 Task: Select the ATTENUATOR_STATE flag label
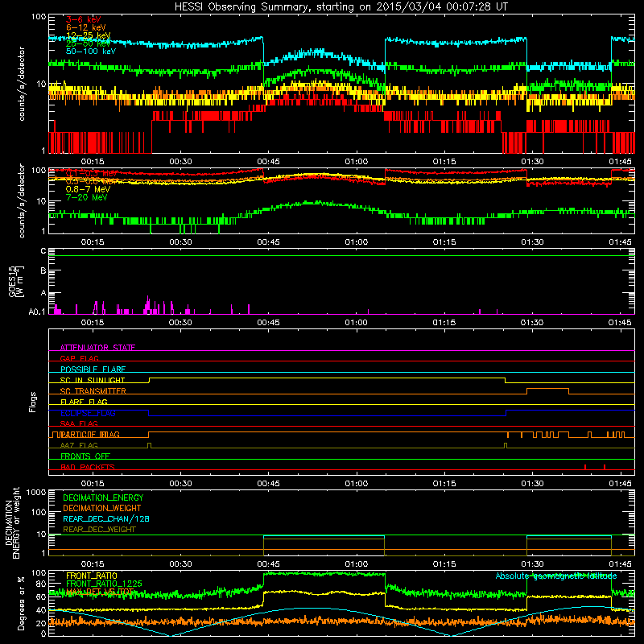pos(97,348)
